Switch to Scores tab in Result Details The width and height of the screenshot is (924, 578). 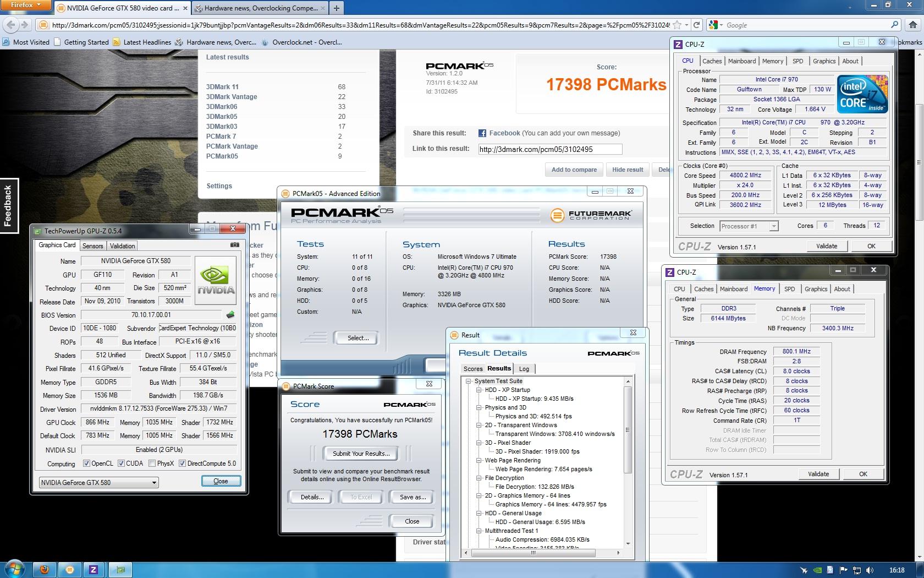[x=473, y=369]
